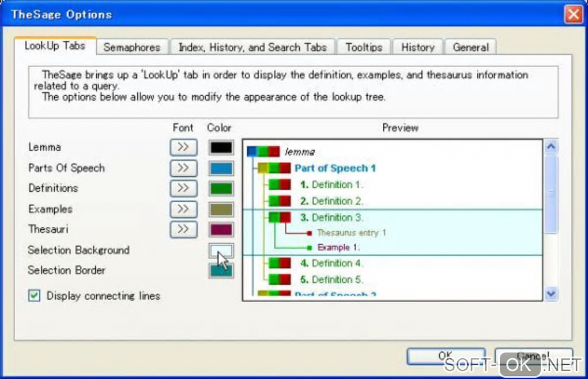Select the Tooltips tab

[x=364, y=47]
